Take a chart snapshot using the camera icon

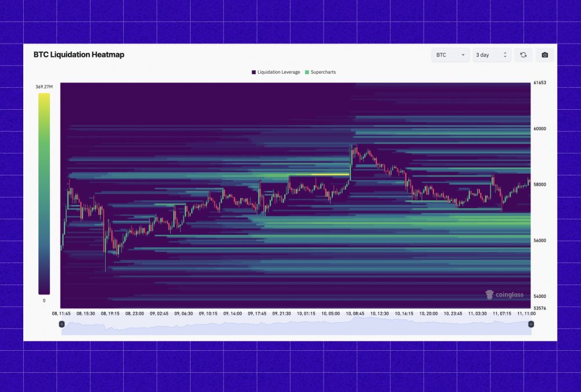pos(544,55)
